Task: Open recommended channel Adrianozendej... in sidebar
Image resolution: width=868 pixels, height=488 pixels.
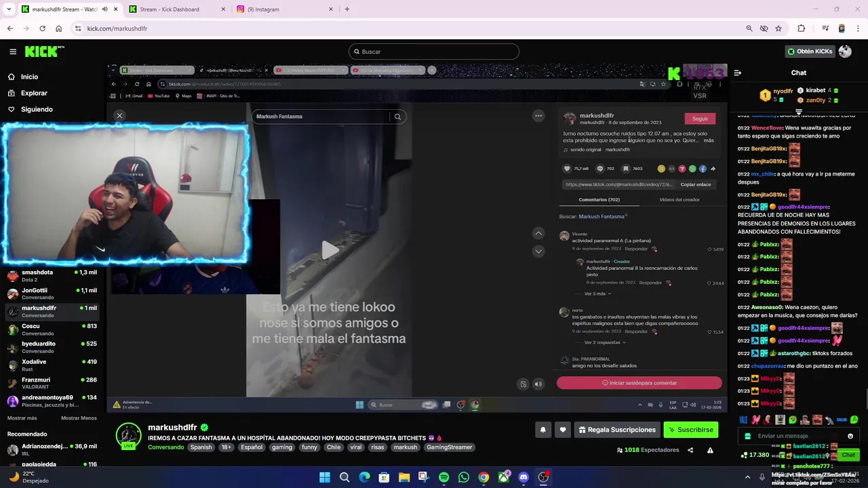Action: click(x=52, y=449)
